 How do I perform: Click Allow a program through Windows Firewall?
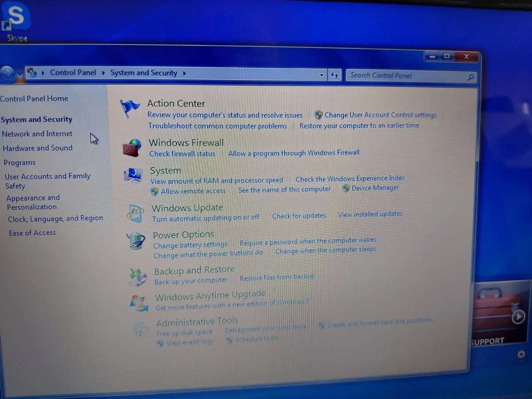click(x=294, y=153)
